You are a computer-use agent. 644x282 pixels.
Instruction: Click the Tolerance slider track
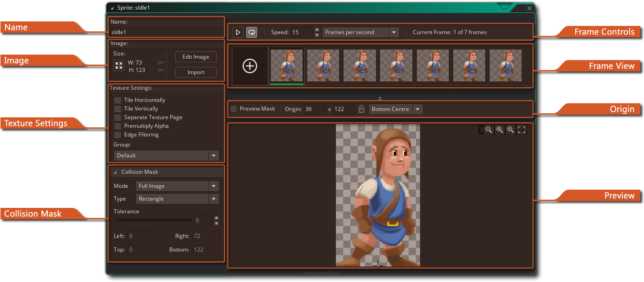click(153, 220)
